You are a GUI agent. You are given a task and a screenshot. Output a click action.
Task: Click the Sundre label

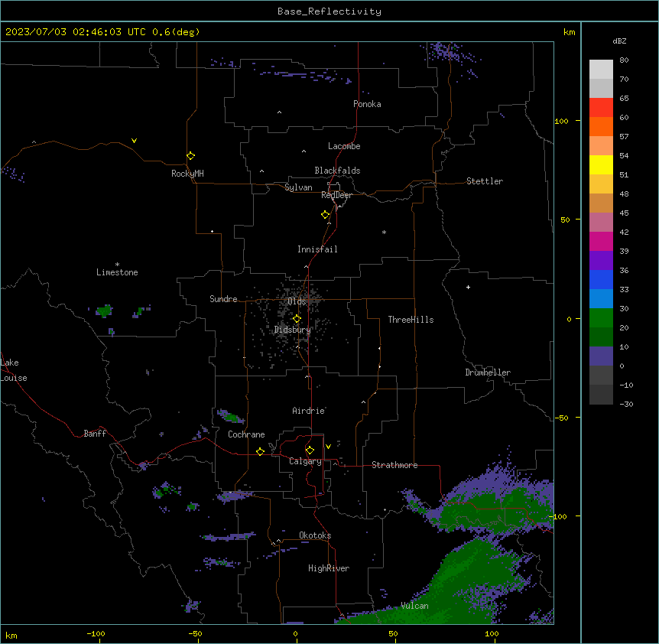coord(223,299)
